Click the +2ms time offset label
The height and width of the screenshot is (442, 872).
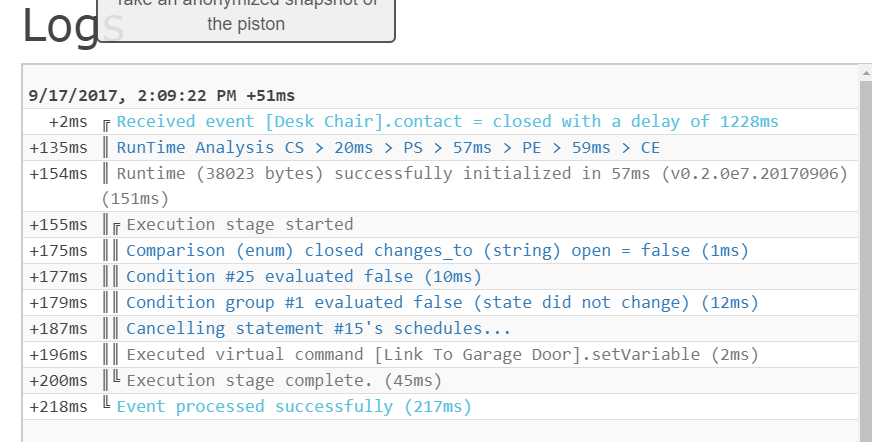tap(68, 122)
